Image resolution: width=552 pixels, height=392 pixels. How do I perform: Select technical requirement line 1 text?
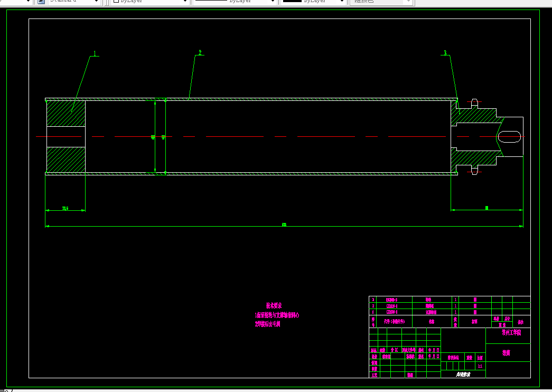[x=277, y=315]
